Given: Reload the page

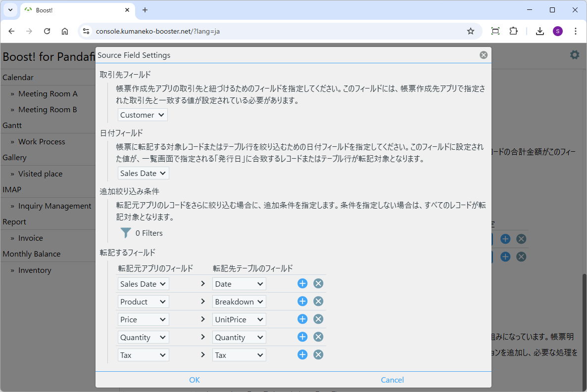Looking at the screenshot, I should pyautogui.click(x=47, y=31).
